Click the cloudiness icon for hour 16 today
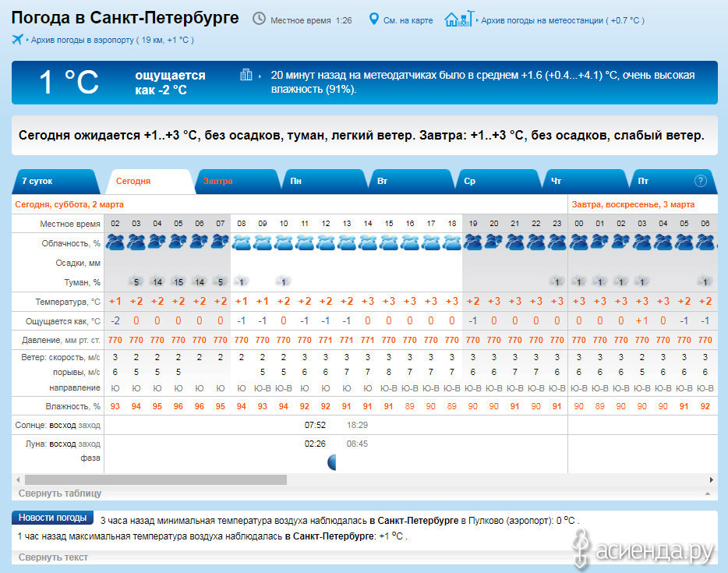This screenshot has width=728, height=573. (409, 242)
